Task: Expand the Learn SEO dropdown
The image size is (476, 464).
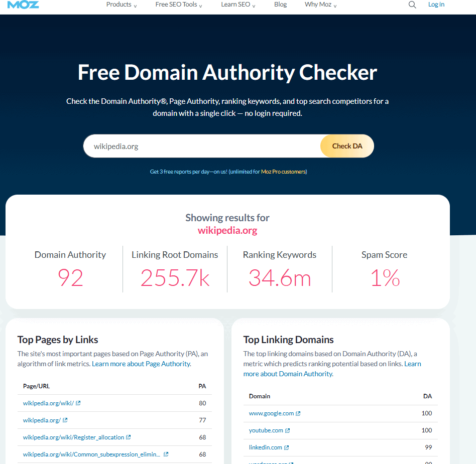Action: (235, 5)
